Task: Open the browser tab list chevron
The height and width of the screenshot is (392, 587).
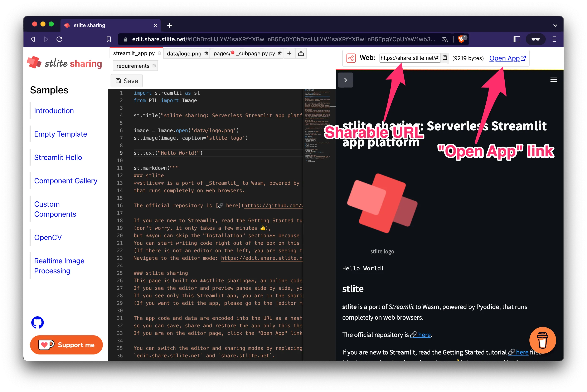Action: click(555, 25)
